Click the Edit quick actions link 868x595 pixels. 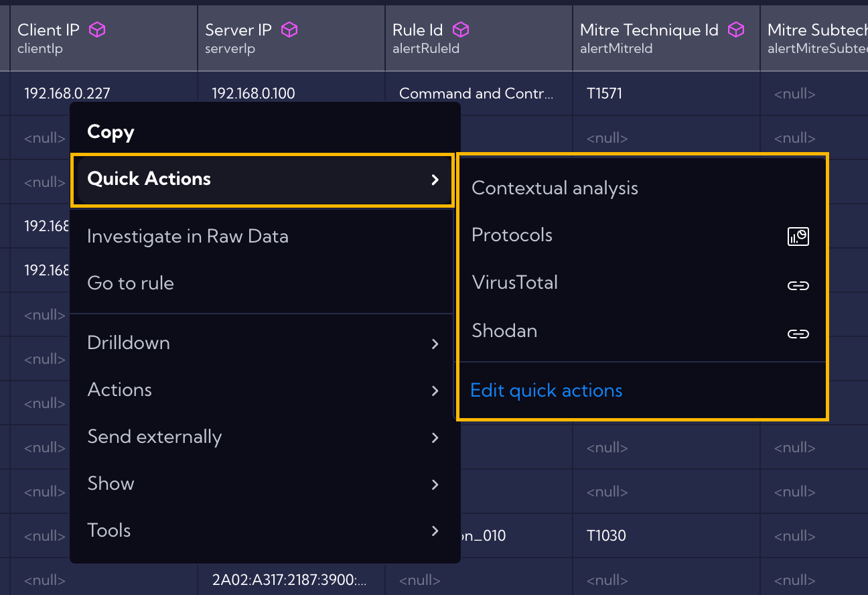point(547,391)
